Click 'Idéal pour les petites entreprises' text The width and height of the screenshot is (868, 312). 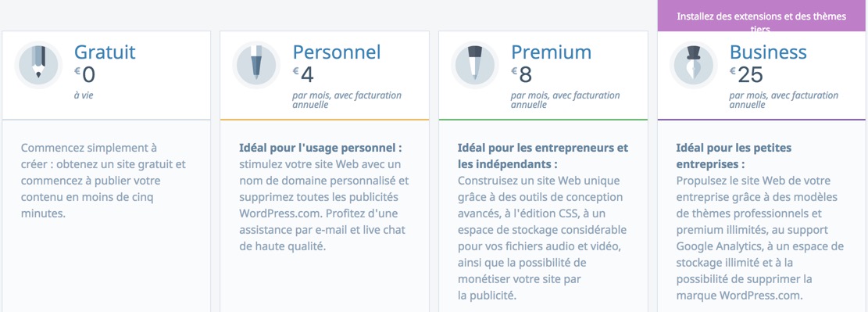[734, 156]
